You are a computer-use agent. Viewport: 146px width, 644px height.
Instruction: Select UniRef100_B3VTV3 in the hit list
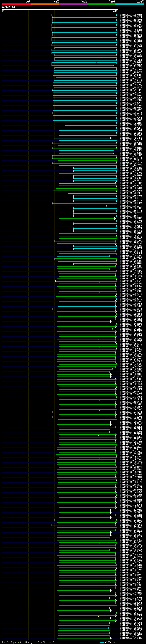[131, 110]
